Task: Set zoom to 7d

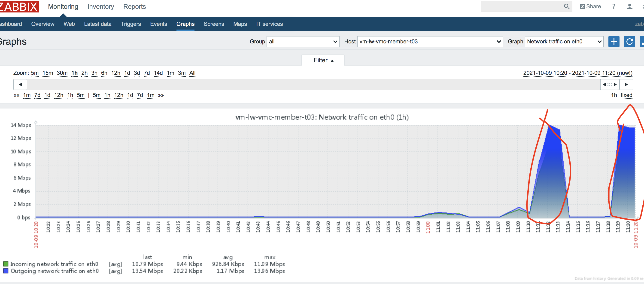Action: (x=147, y=73)
